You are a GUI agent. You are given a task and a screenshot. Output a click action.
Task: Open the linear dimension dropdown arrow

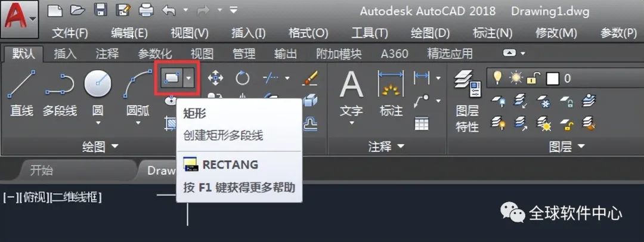click(438, 77)
